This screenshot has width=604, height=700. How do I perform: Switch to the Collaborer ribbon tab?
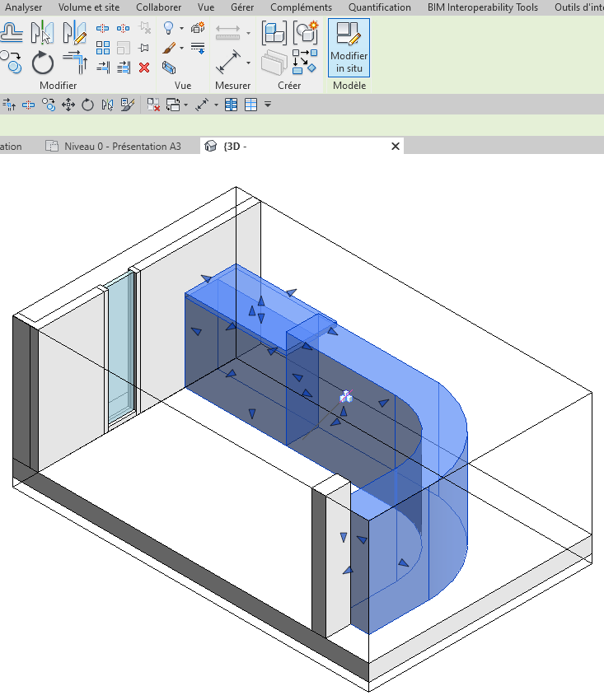[158, 7]
